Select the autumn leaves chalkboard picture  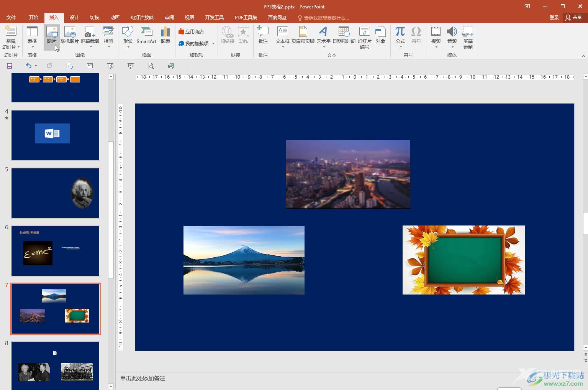pos(464,260)
